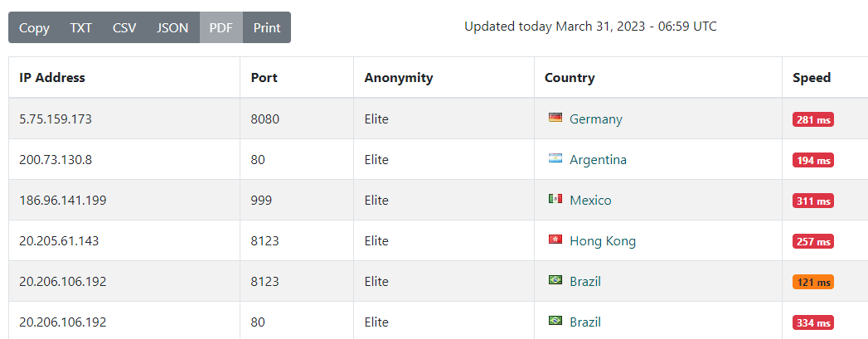Click the Mexico flag icon
The width and height of the screenshot is (868, 339).
pos(555,200)
